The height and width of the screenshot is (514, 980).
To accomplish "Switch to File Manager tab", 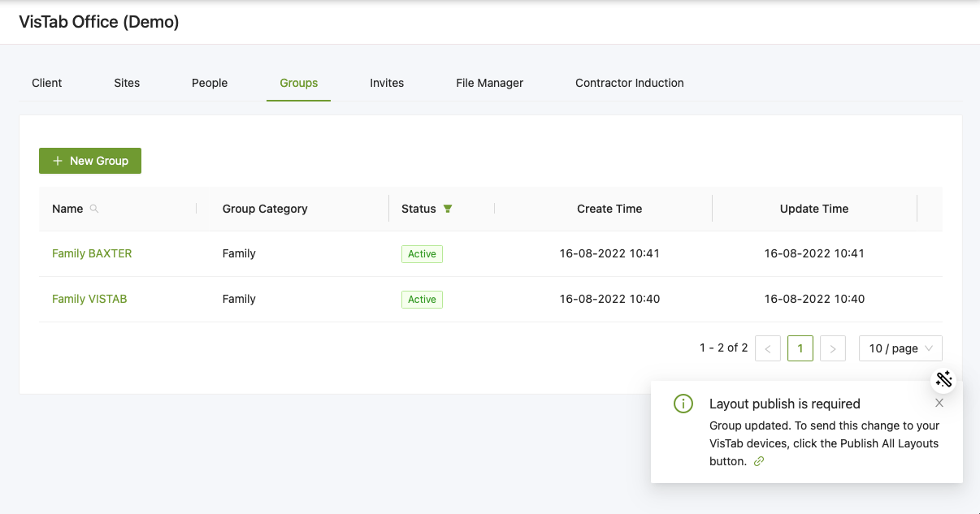I will click(489, 83).
